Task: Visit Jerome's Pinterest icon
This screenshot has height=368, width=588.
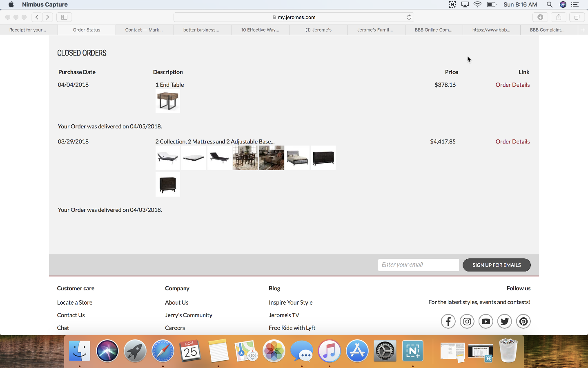Action: tap(523, 321)
